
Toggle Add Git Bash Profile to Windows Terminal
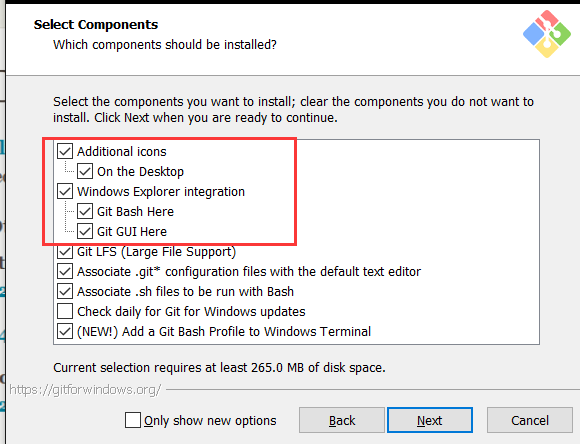pos(65,331)
